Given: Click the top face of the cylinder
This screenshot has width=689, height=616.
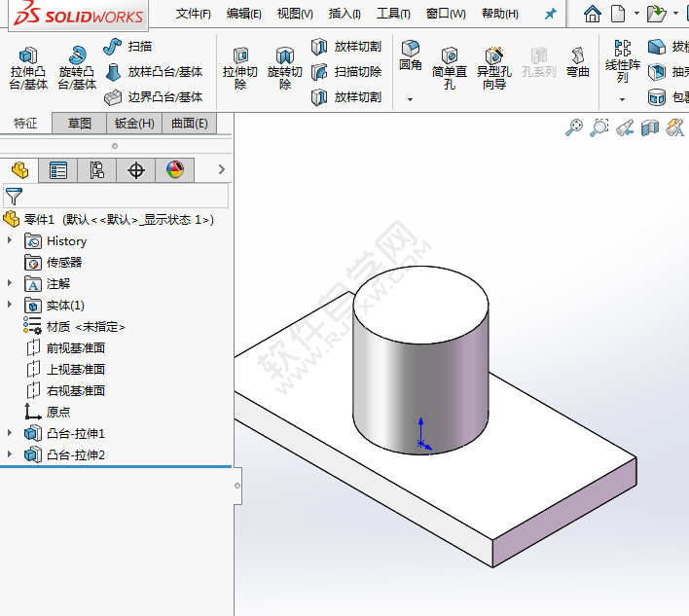Looking at the screenshot, I should pos(420,303).
